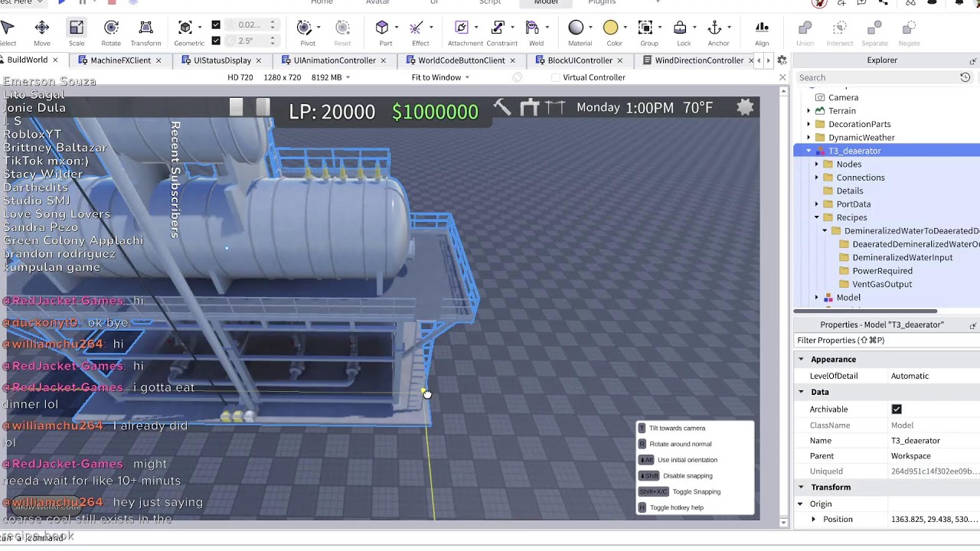The width and height of the screenshot is (980, 551).
Task: Open the script tab settings gear
Action: click(x=782, y=60)
